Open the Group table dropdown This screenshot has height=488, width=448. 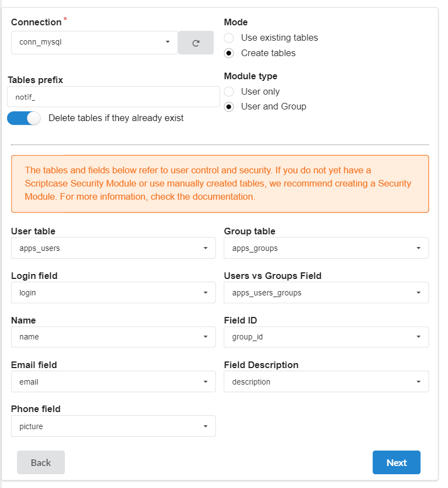(326, 248)
